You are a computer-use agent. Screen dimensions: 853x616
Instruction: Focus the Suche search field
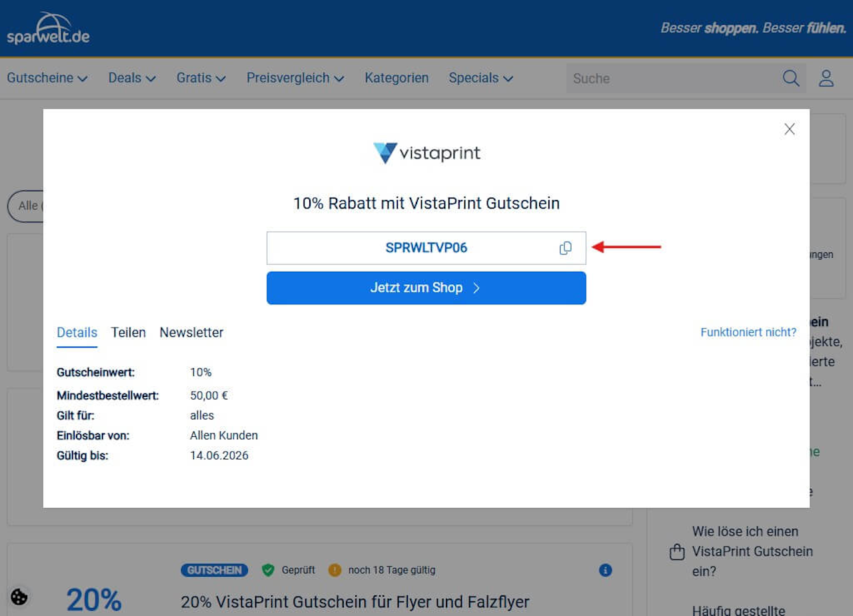pyautogui.click(x=673, y=79)
